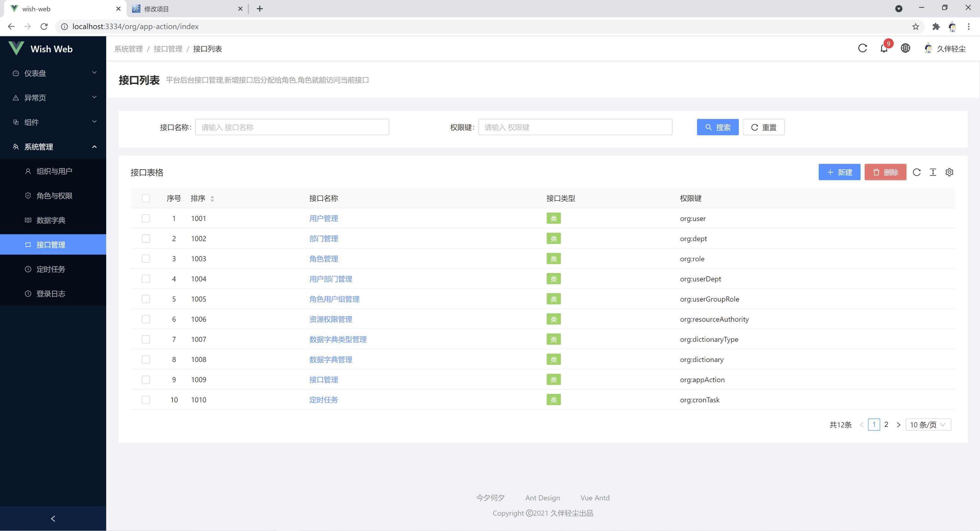Open the 今夕何夕 footer link
980x531 pixels.
click(x=490, y=498)
